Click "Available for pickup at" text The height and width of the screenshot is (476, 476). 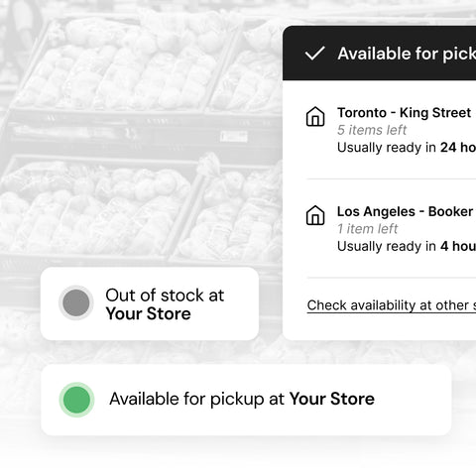tap(196, 399)
